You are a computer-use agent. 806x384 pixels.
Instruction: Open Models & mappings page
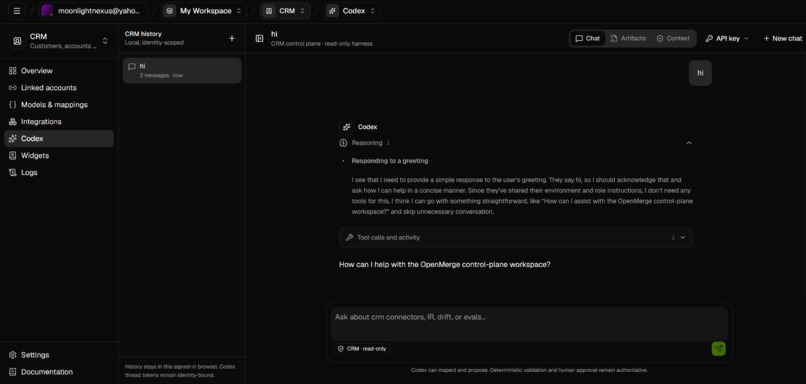(59, 104)
